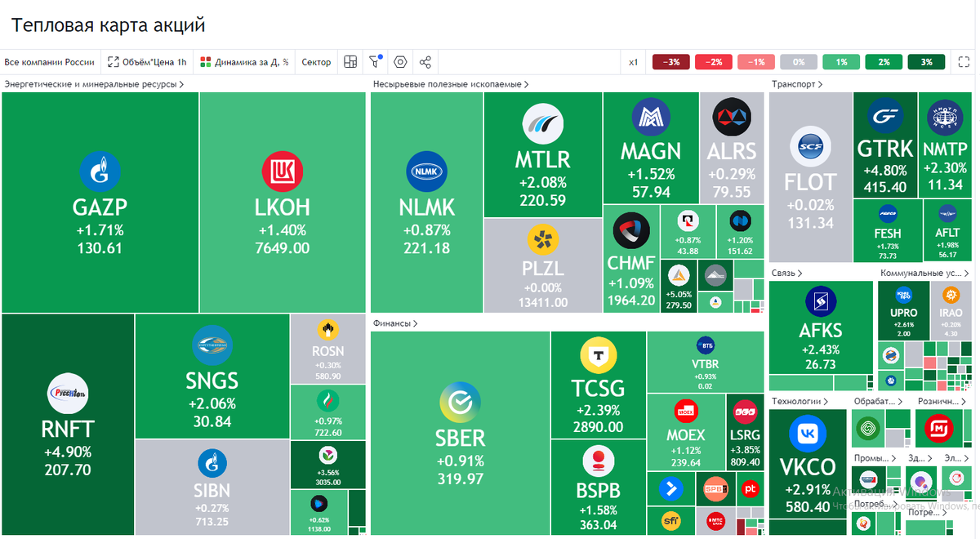
Task: Open the Динамика за Д, % color dropdown
Action: pos(244,62)
